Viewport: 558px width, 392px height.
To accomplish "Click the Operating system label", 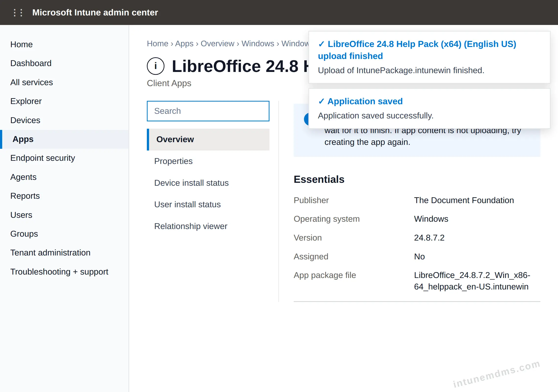I will [x=326, y=219].
